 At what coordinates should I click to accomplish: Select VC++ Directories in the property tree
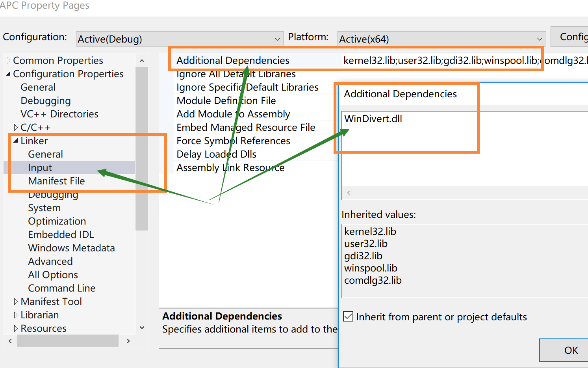[x=59, y=114]
